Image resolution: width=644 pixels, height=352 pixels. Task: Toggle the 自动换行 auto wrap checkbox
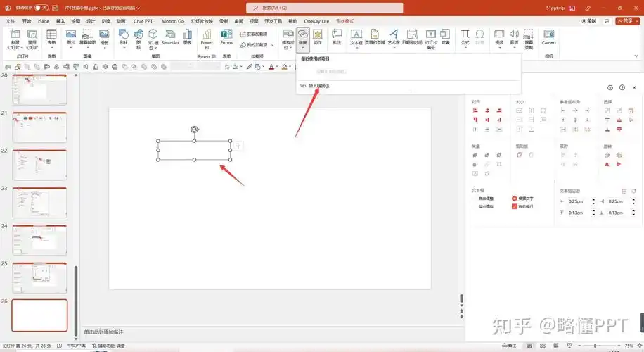point(515,206)
